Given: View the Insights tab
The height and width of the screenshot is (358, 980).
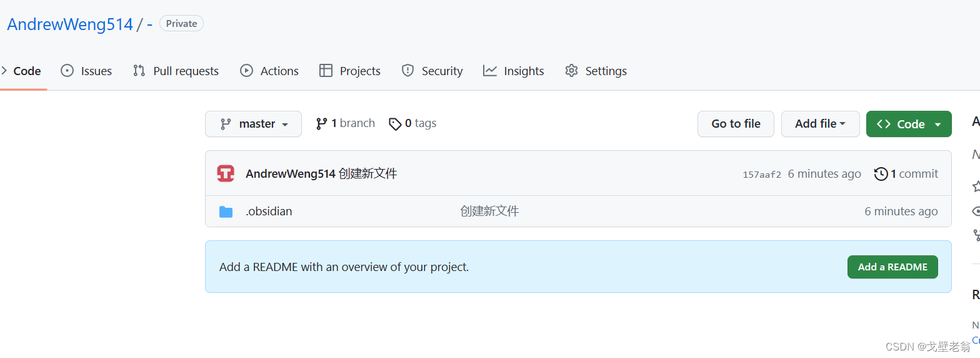Looking at the screenshot, I should tap(514, 71).
